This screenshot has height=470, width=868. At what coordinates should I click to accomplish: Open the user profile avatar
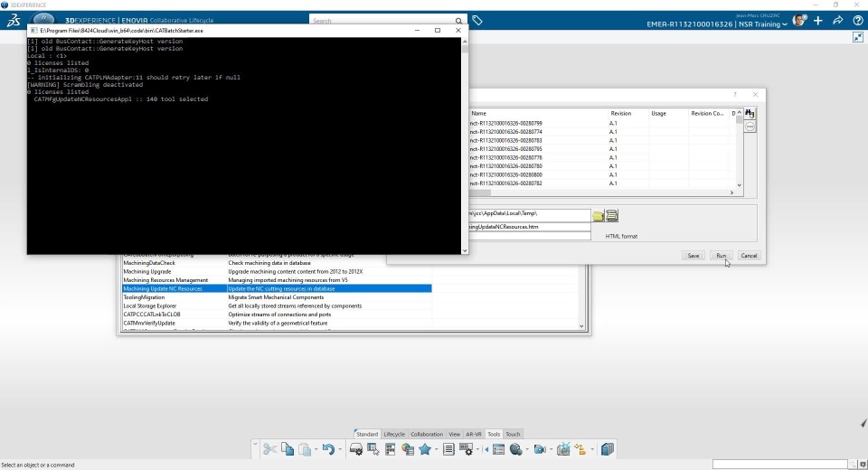click(x=798, y=21)
